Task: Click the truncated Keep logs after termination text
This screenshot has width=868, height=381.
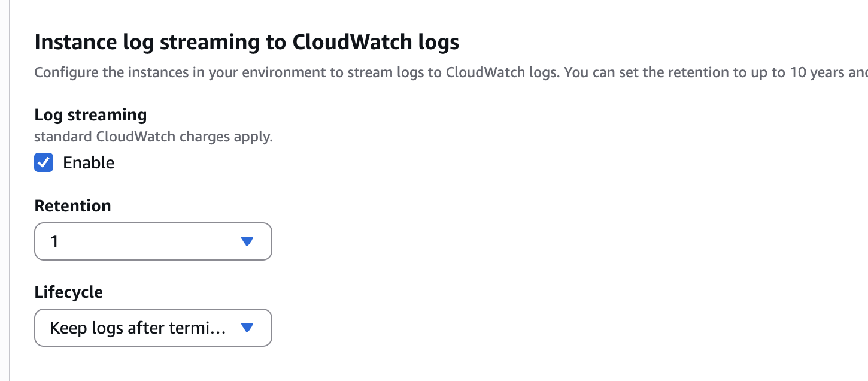Action: pyautogui.click(x=138, y=328)
